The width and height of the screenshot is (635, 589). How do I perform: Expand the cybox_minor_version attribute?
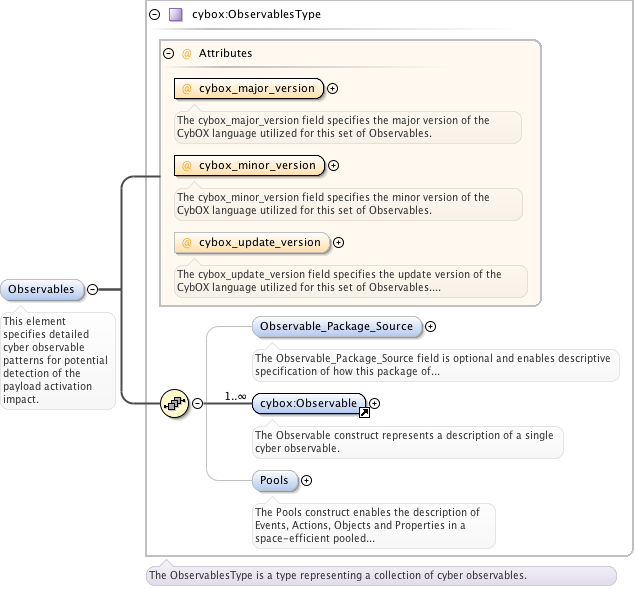333,166
